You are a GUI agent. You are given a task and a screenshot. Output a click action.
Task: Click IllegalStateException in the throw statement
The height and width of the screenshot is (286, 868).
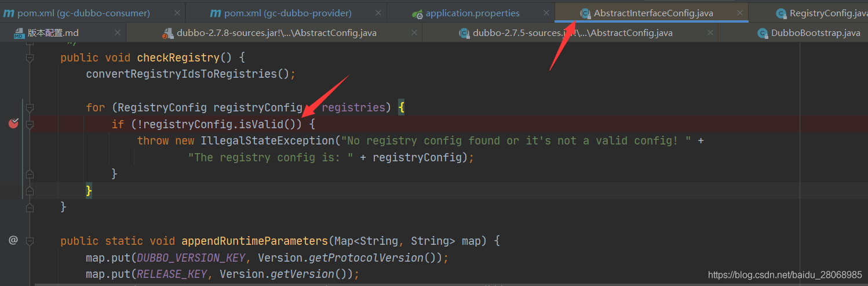[268, 140]
